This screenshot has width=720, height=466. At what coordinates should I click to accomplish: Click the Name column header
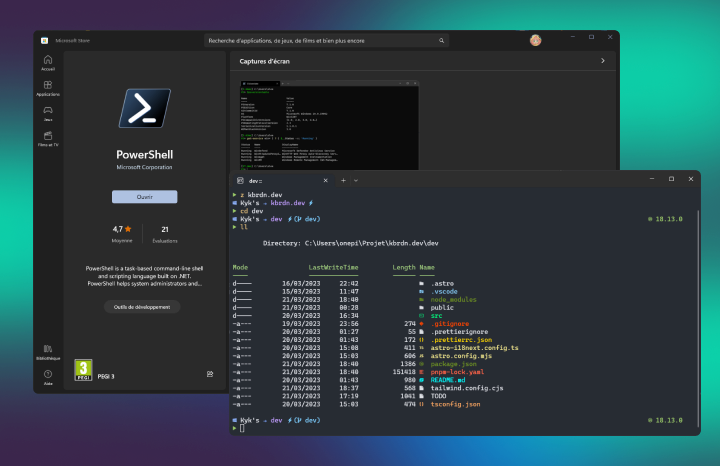(x=427, y=267)
